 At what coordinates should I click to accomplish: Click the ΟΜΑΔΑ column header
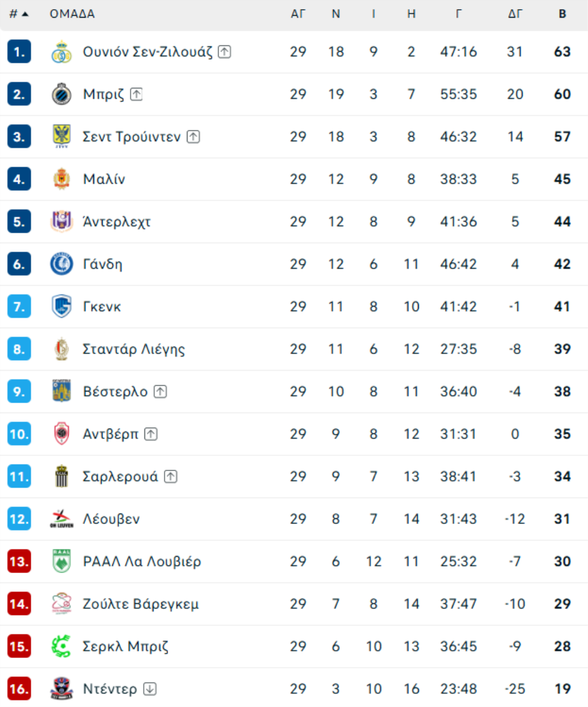coord(72,14)
